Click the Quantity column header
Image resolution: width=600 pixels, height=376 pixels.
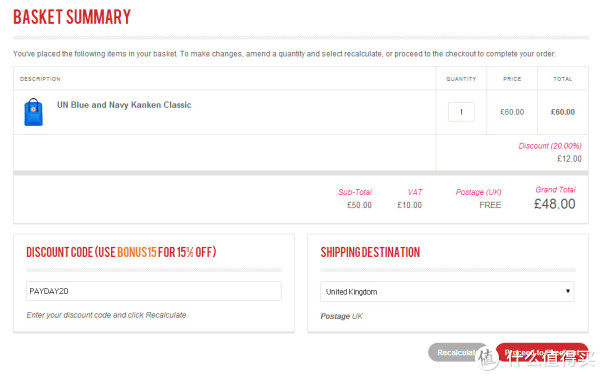(461, 79)
